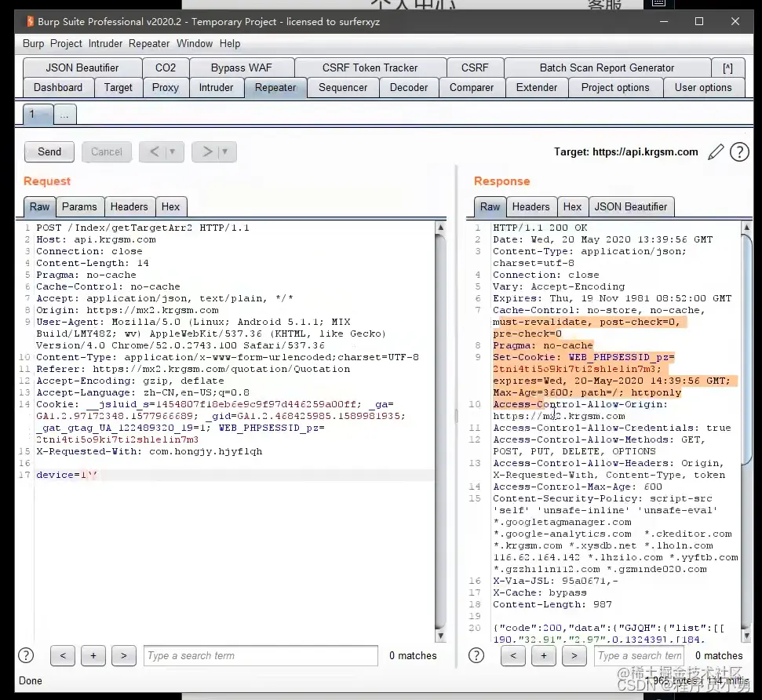Go to previous request history arrow

point(154,151)
